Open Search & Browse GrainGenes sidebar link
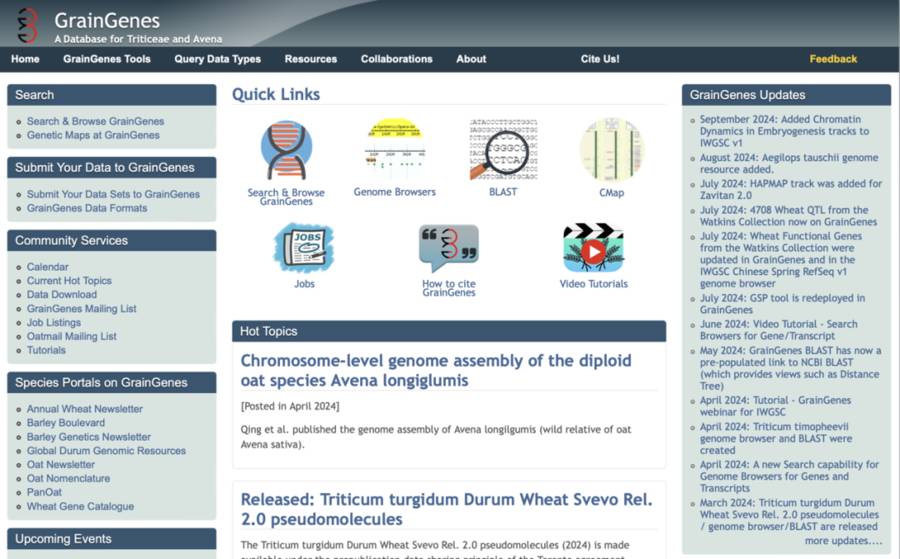This screenshot has width=900, height=559. coord(95,121)
